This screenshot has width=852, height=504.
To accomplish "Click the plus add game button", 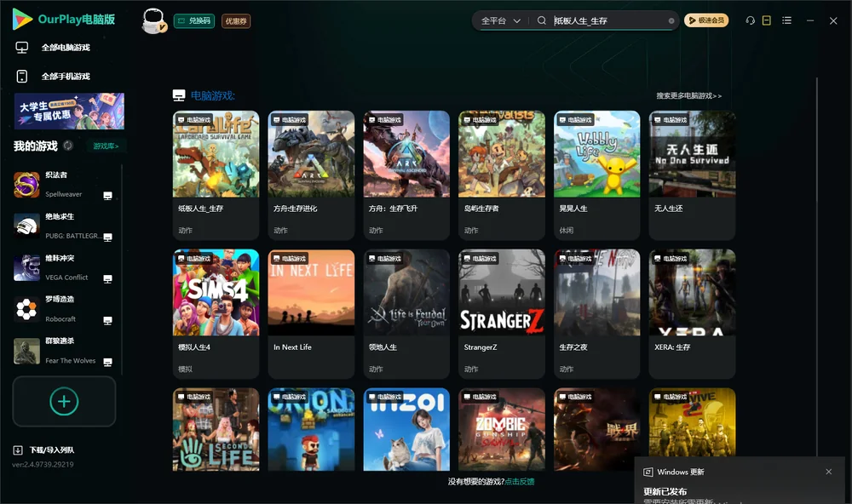I will pyautogui.click(x=64, y=401).
